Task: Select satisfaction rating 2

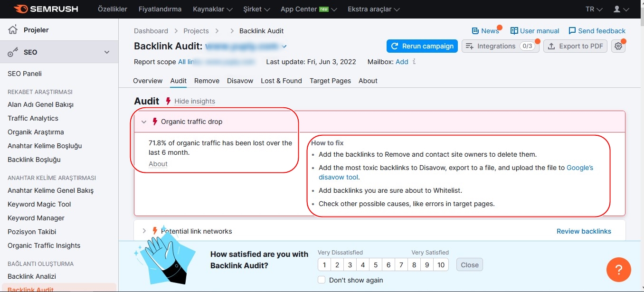Action: [x=337, y=265]
